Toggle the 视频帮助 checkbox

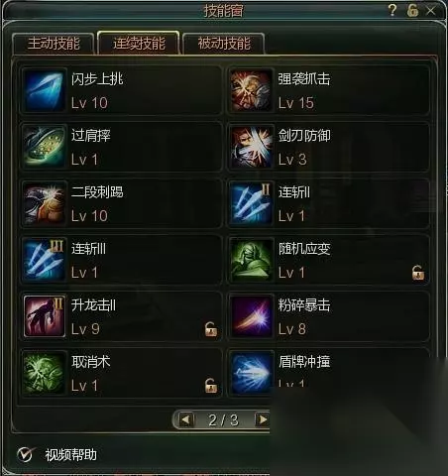[26, 454]
